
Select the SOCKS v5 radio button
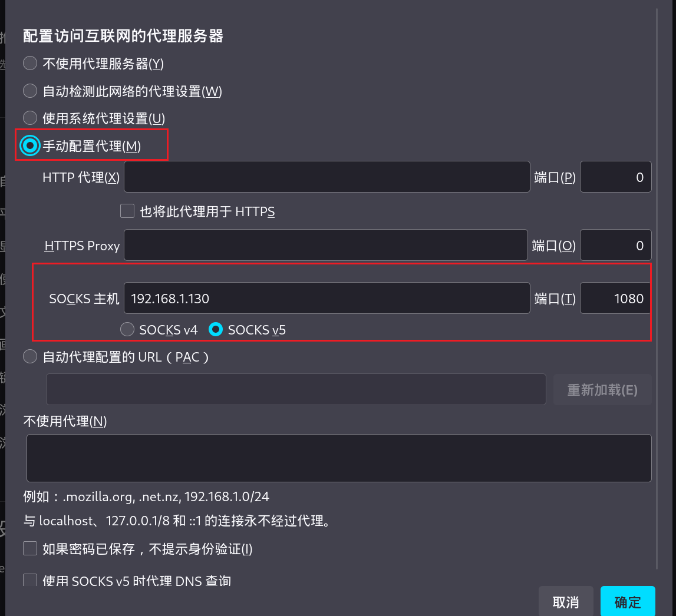tap(216, 330)
